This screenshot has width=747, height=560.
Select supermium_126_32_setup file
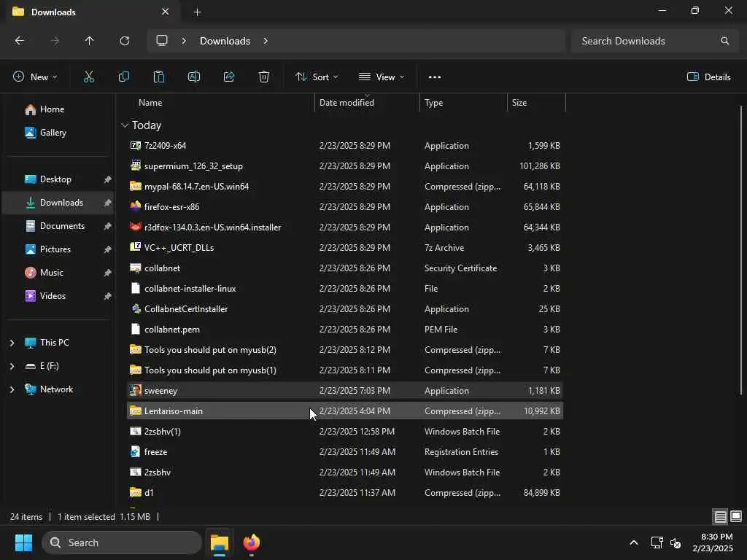click(x=193, y=166)
